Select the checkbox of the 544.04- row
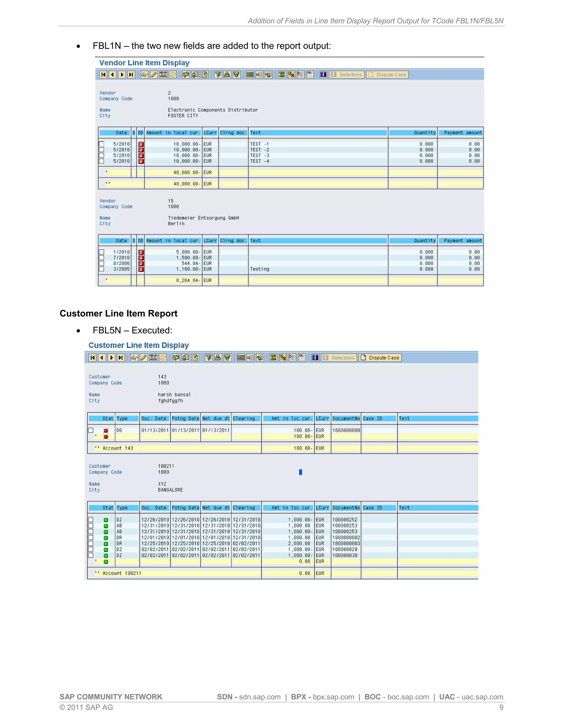This screenshot has width=563, height=728. [101, 263]
